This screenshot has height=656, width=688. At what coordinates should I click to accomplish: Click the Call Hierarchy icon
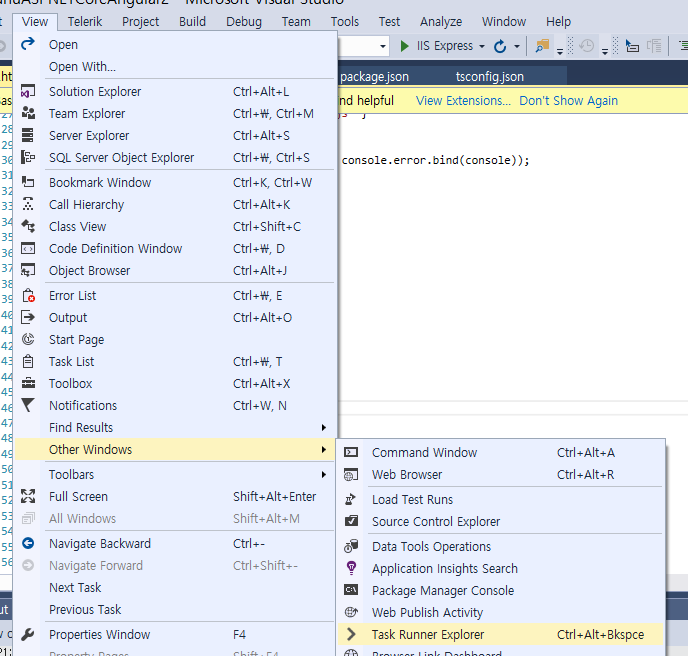pos(28,204)
